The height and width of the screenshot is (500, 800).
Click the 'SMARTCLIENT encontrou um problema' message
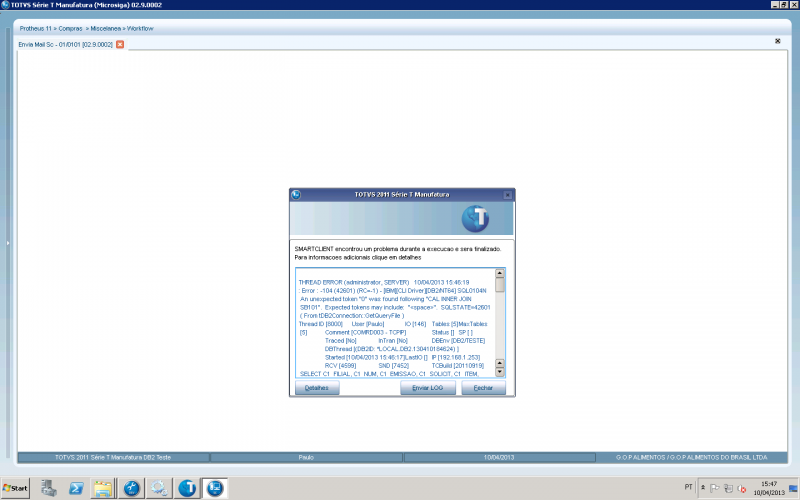(398, 249)
